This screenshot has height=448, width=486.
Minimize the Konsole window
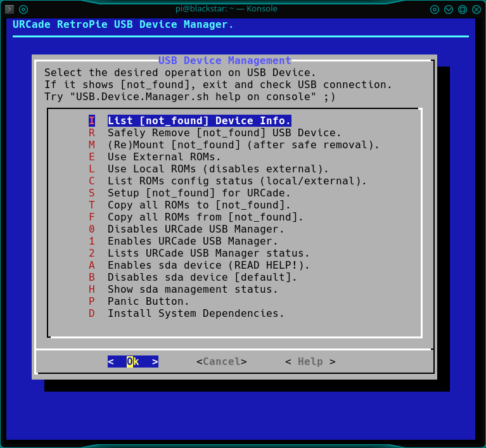(x=449, y=10)
